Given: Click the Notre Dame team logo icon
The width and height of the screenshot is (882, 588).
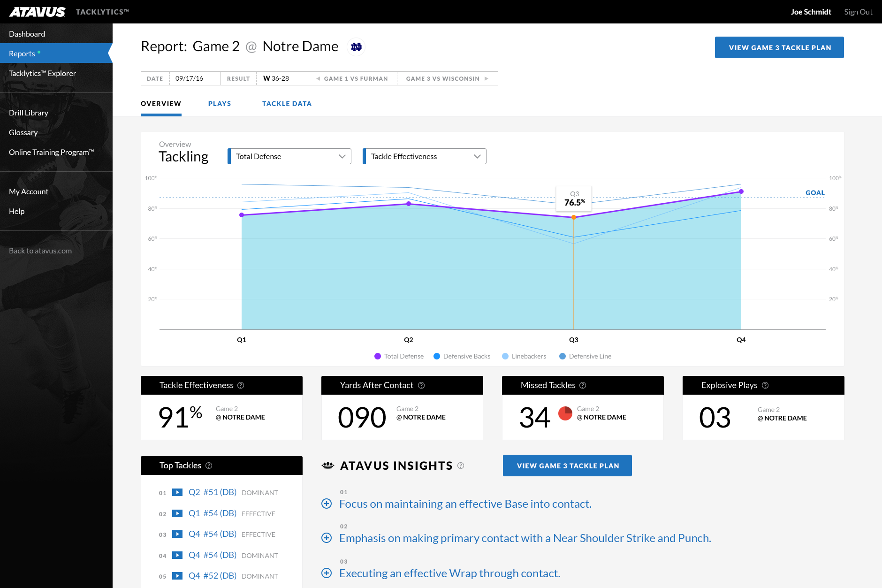Looking at the screenshot, I should (x=356, y=47).
